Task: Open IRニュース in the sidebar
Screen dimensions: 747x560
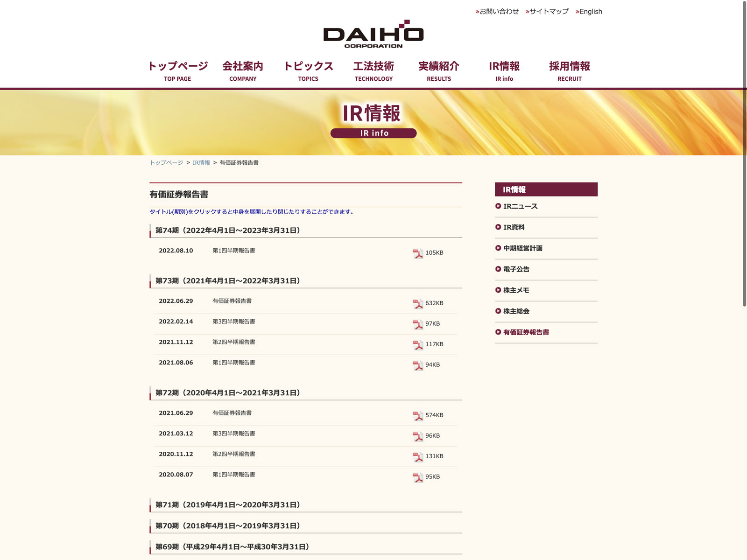Action: [x=520, y=206]
